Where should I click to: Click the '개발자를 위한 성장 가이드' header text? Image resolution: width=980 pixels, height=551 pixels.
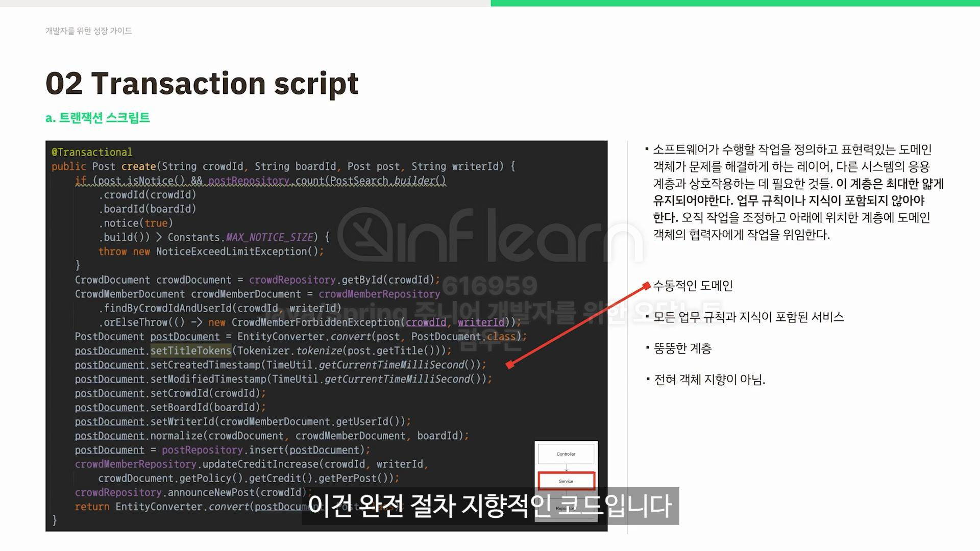(x=88, y=31)
